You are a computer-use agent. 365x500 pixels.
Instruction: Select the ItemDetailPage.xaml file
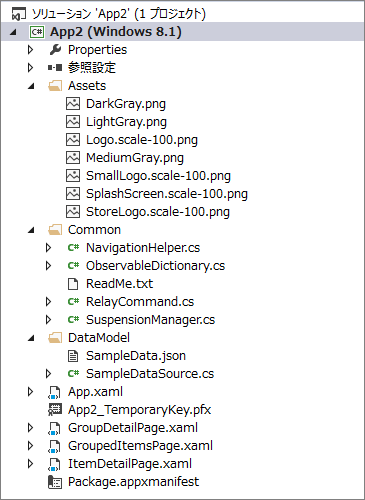point(130,464)
